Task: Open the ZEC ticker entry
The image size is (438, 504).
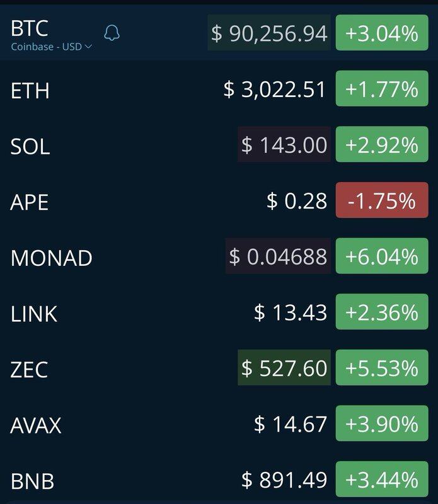Action: (x=29, y=369)
